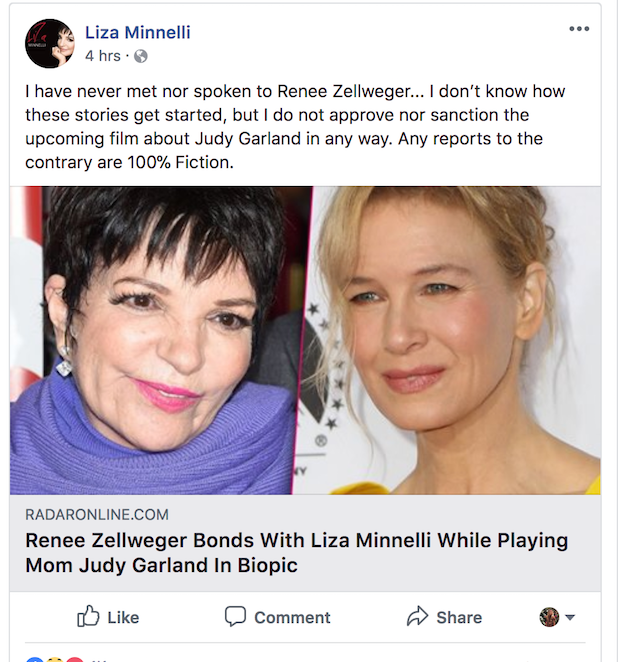Click the RADARONLINE.COM source link

97,515
